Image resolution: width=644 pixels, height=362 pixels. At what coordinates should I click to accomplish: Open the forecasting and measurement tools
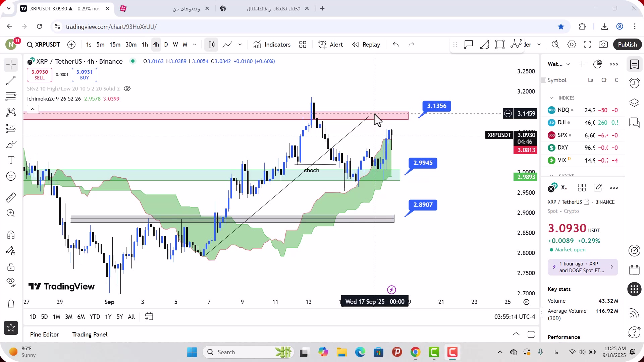(11, 128)
